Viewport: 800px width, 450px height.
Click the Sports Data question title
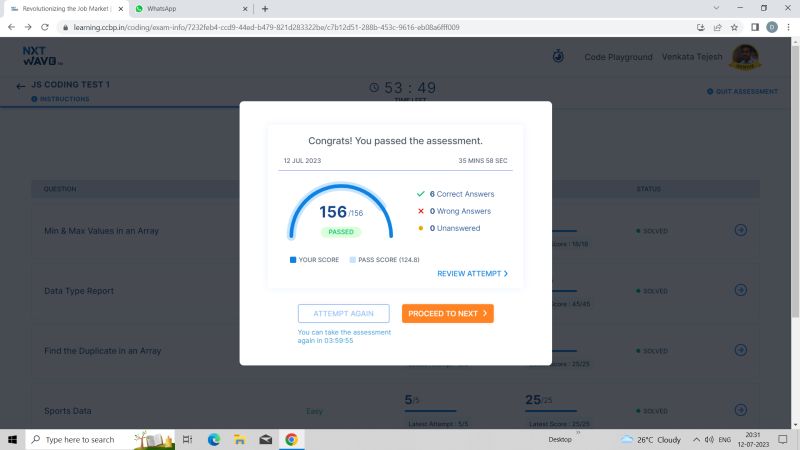(x=68, y=411)
